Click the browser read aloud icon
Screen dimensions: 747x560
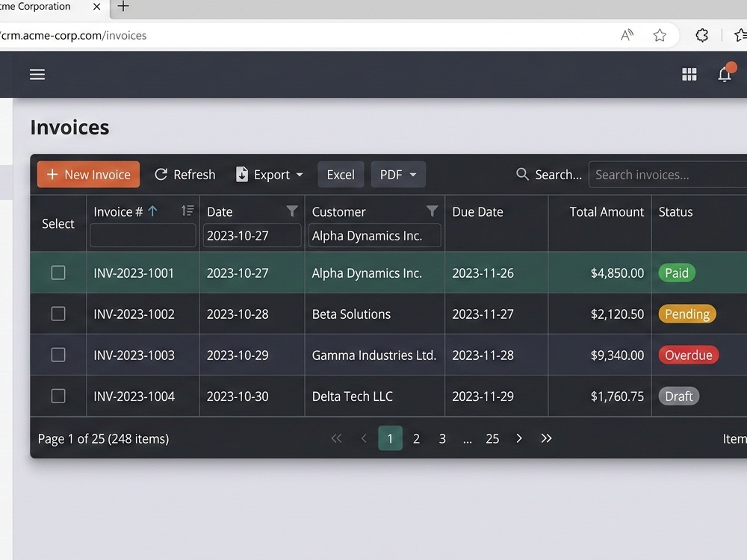(627, 35)
